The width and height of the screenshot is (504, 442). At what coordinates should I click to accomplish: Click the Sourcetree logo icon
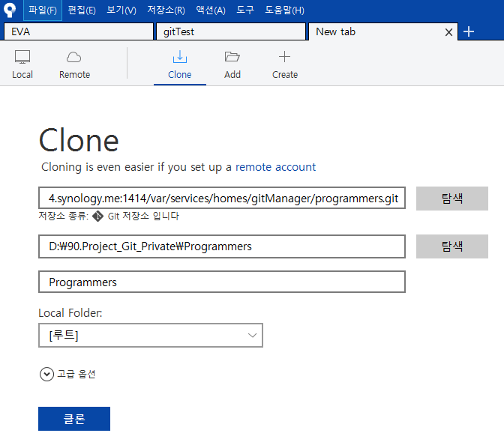(10, 10)
